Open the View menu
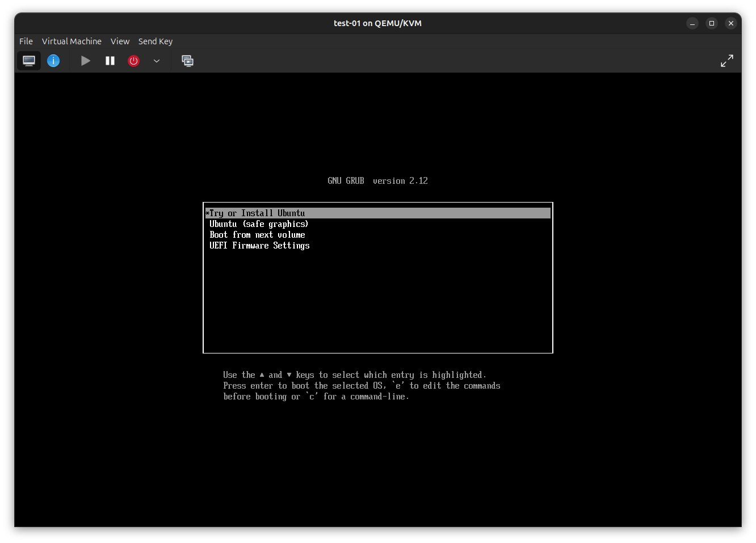This screenshot has width=756, height=543. (120, 41)
